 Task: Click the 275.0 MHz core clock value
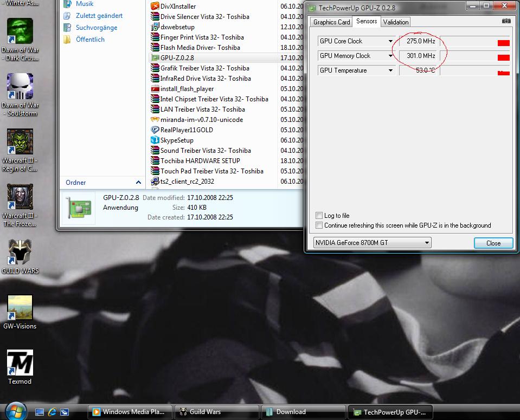pyautogui.click(x=420, y=41)
